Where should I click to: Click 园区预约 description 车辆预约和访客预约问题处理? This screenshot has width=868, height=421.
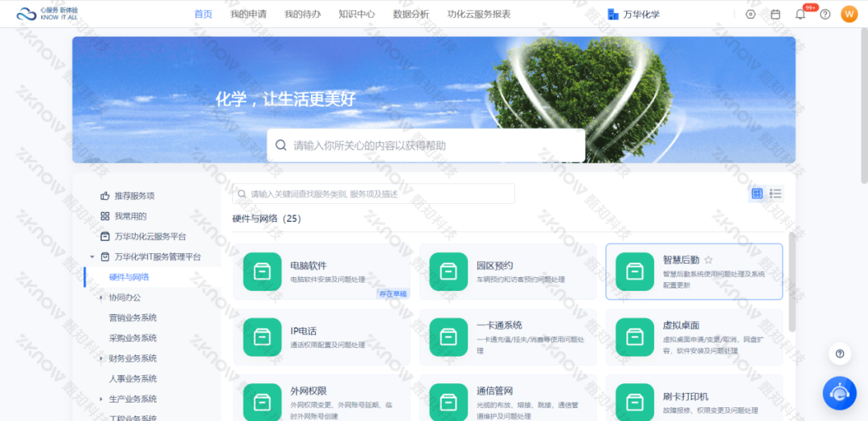pos(520,280)
